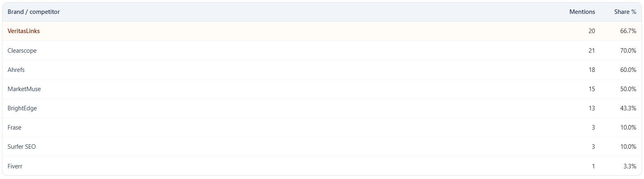
Task: Click the 3.3% share for Fiverr
Action: (x=629, y=166)
